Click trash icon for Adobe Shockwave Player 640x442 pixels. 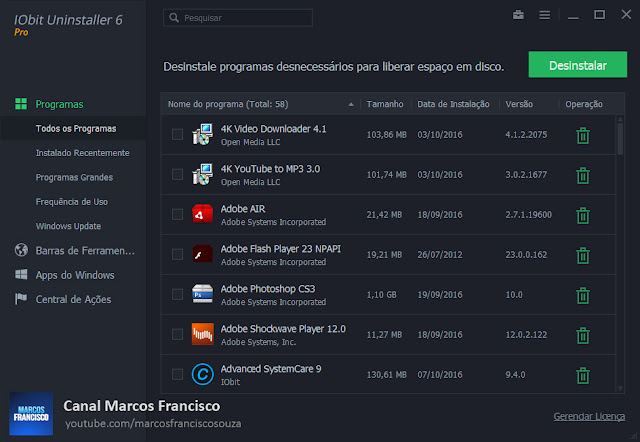[x=583, y=335]
